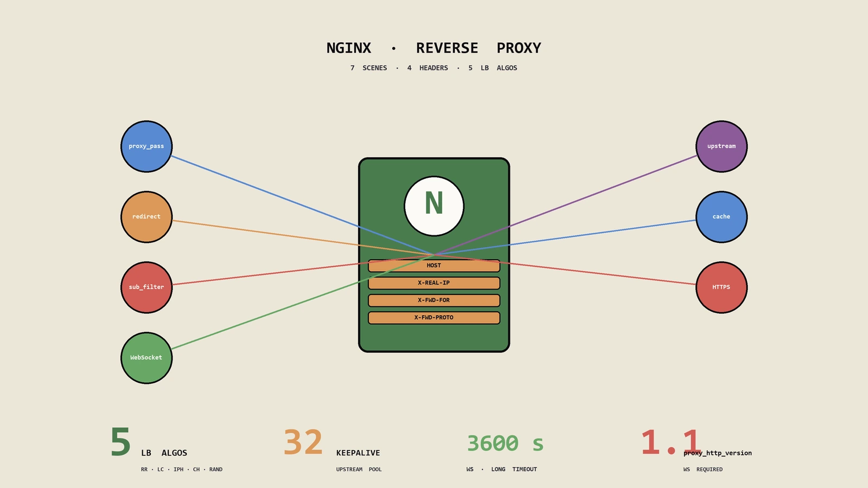Select the X-FWD-FOR header bar

[x=434, y=300]
